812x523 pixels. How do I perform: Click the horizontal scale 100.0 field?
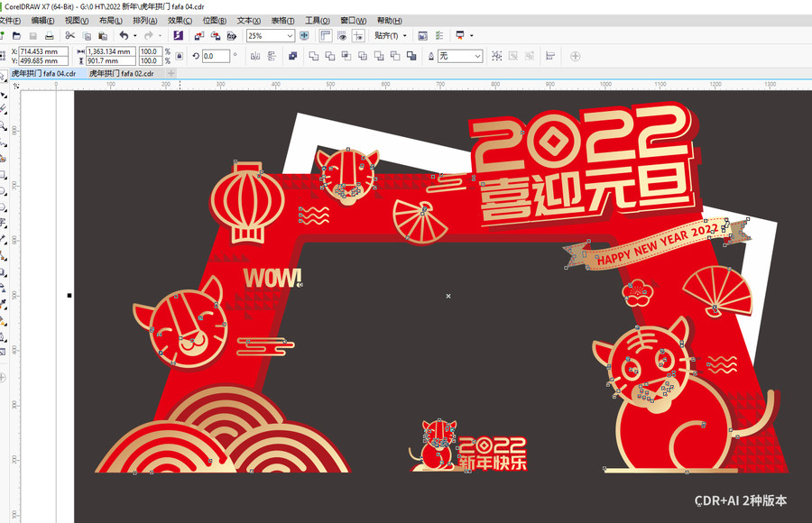[151, 51]
